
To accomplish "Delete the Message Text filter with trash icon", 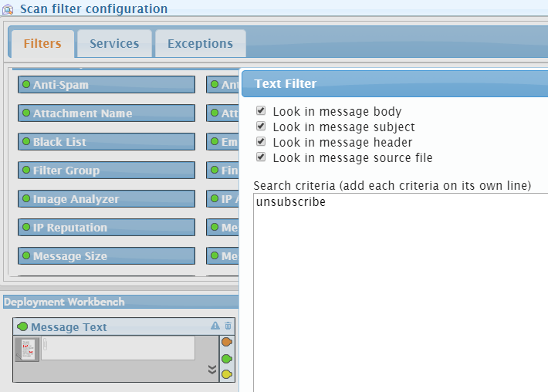I will pyautogui.click(x=228, y=326).
